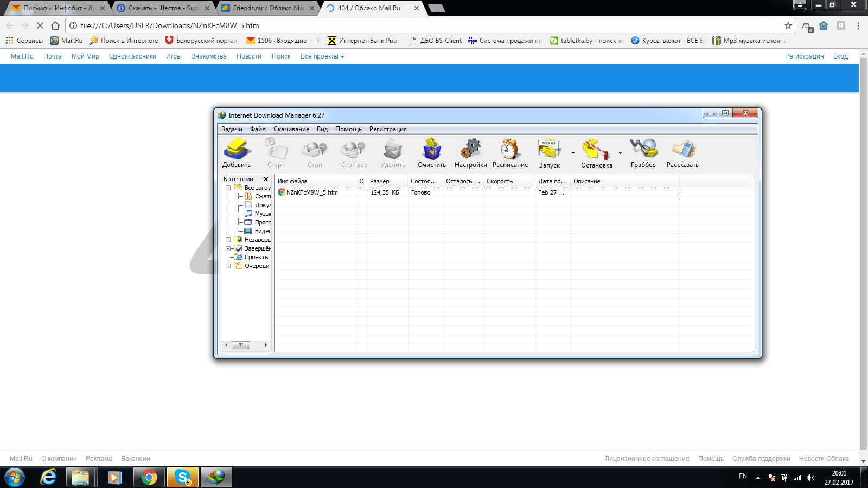
Task: Select the Проекты tree item
Action: 252,257
